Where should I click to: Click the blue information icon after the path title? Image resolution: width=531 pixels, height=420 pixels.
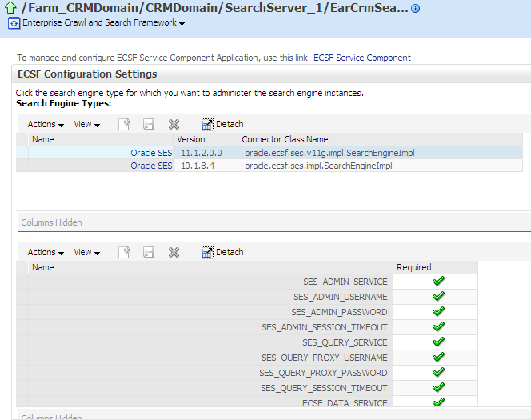pos(415,9)
